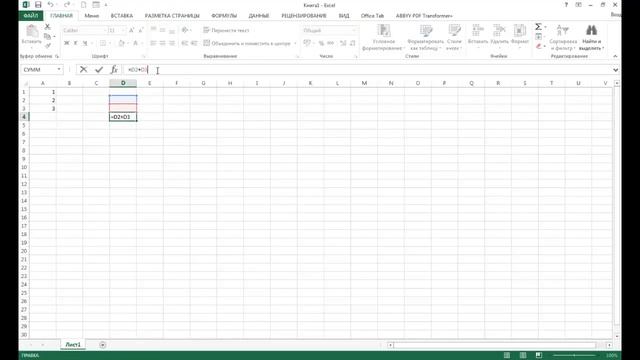Viewport: 640px width, 360px height.
Task: Click the Comma Style (000) icon
Action: (x=330, y=43)
